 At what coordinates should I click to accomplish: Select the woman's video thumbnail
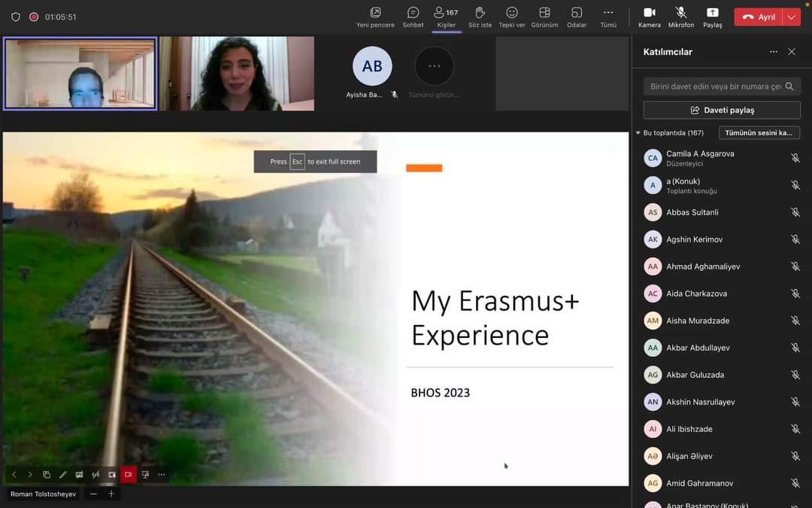tap(237, 73)
